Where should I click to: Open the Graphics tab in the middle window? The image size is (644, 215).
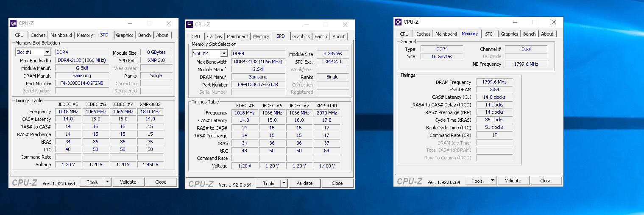click(x=301, y=36)
